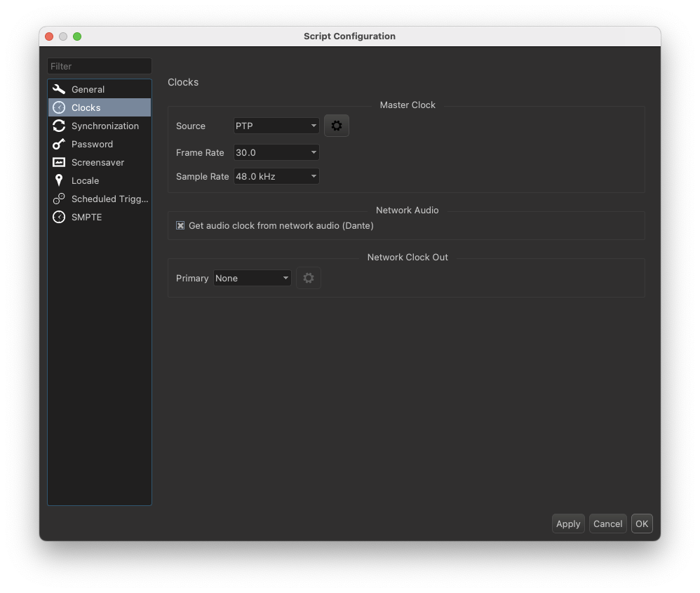Click the green zoom window button

coord(77,36)
